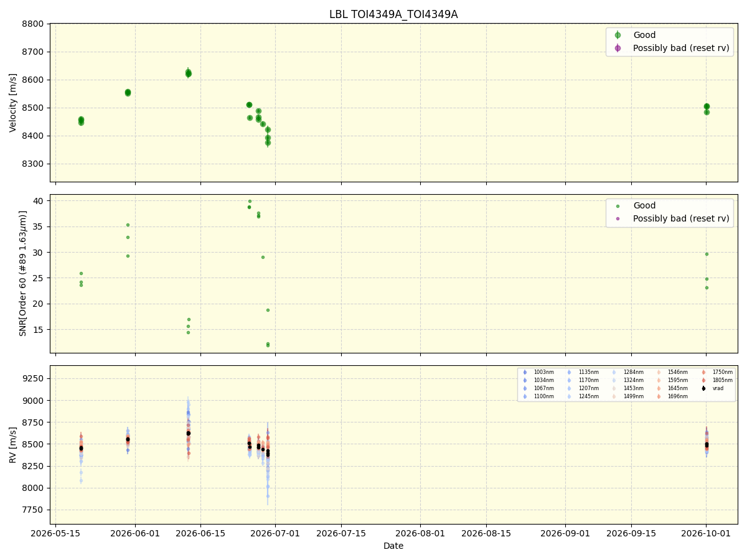The image size is (747, 560).
Task: Click the 8300 velocity tick label
Action: (33, 164)
